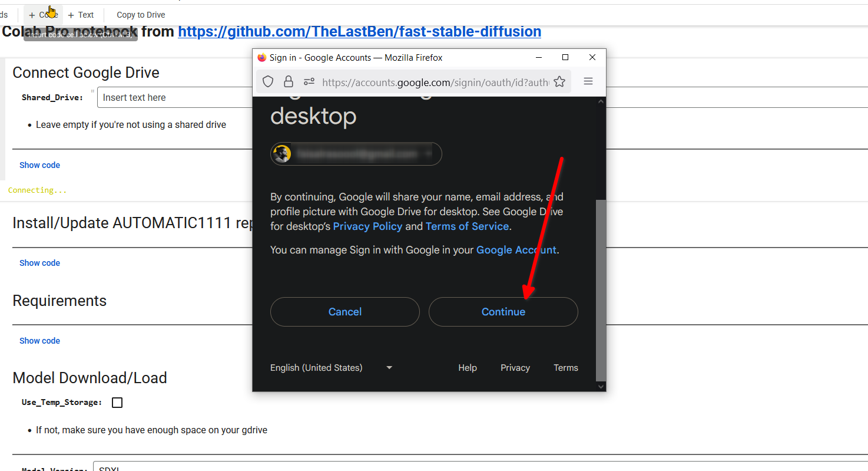Maximize the Sign in Firefox window
Image resolution: width=868 pixels, height=471 pixels.
[x=565, y=57]
